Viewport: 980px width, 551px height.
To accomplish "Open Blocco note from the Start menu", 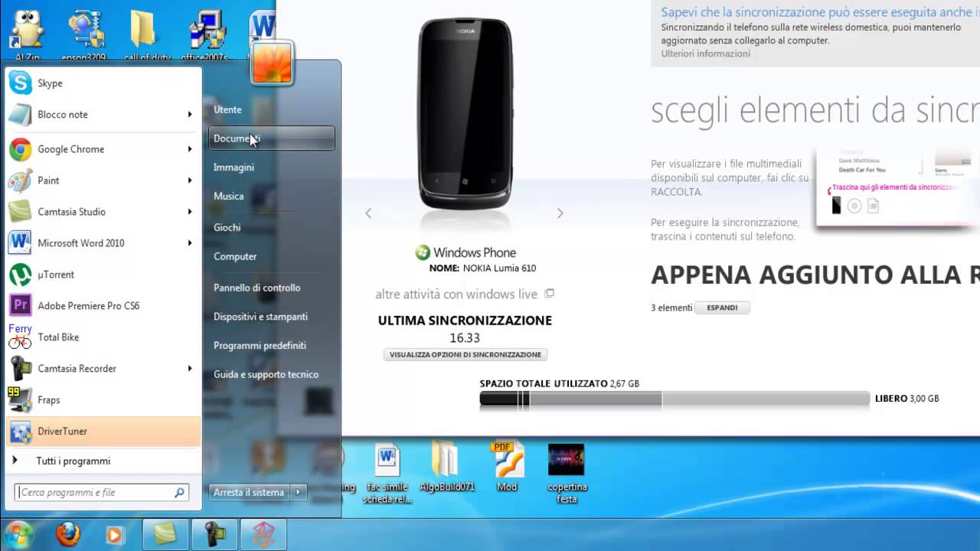I will click(103, 114).
